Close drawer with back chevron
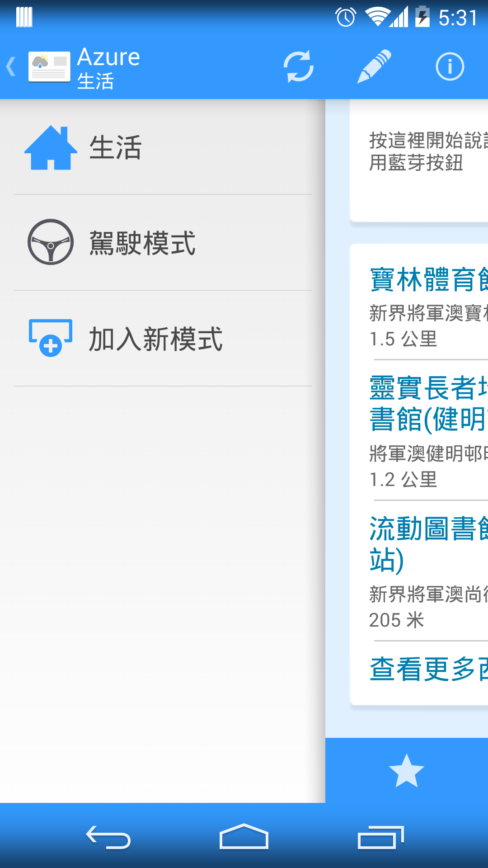 tap(11, 67)
